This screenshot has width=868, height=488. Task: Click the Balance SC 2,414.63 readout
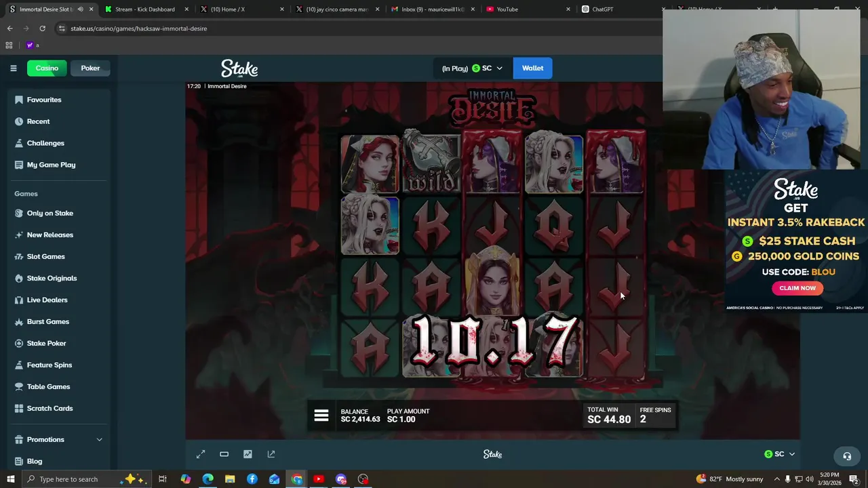(360, 415)
